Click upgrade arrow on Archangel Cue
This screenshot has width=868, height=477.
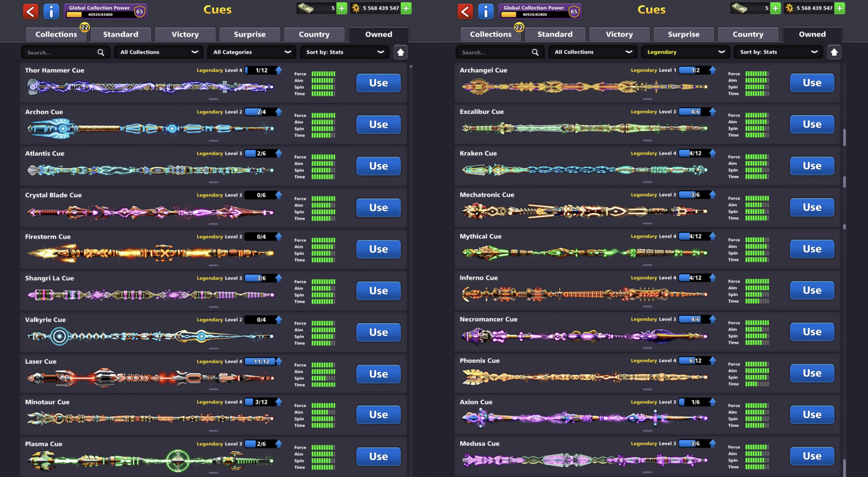(712, 70)
